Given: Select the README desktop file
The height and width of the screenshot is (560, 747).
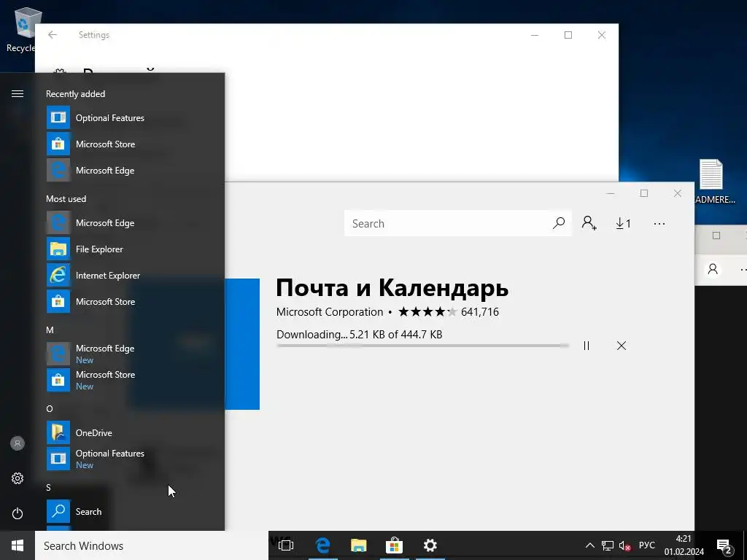Looking at the screenshot, I should coord(712,182).
